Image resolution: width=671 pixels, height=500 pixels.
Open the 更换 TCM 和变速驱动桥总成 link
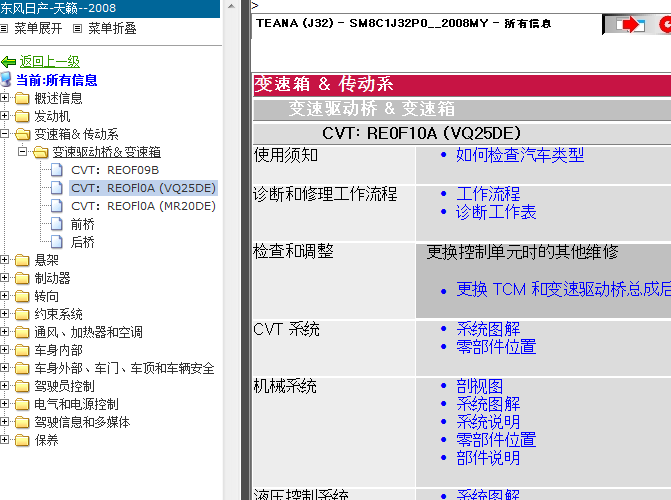(563, 289)
